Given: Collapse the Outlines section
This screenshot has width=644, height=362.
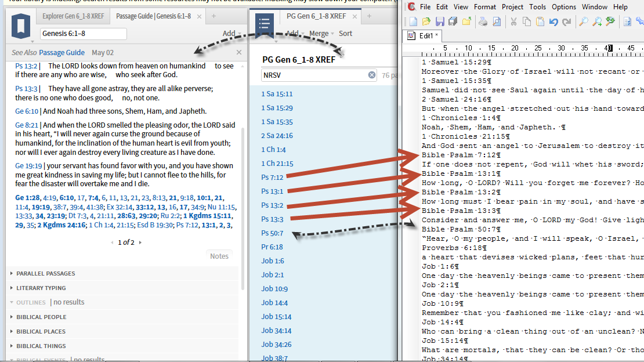Looking at the screenshot, I should pos(12,302).
